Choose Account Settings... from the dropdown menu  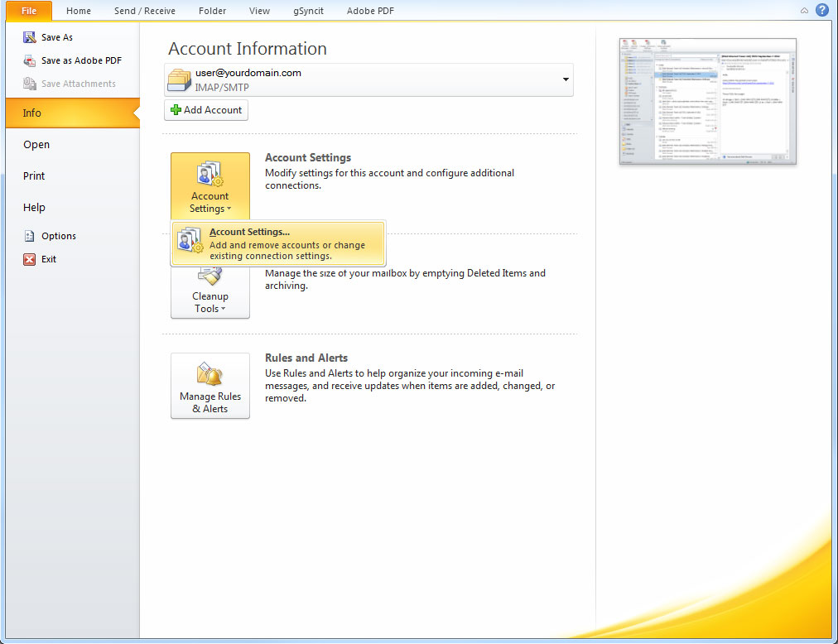[x=278, y=243]
